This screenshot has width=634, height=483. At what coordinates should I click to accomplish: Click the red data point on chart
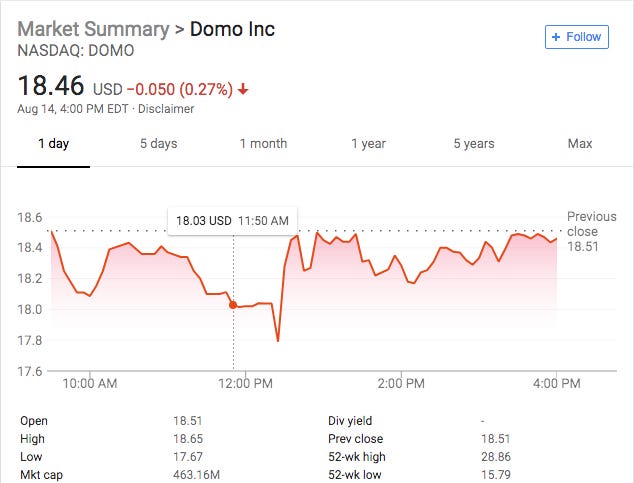pyautogui.click(x=233, y=305)
